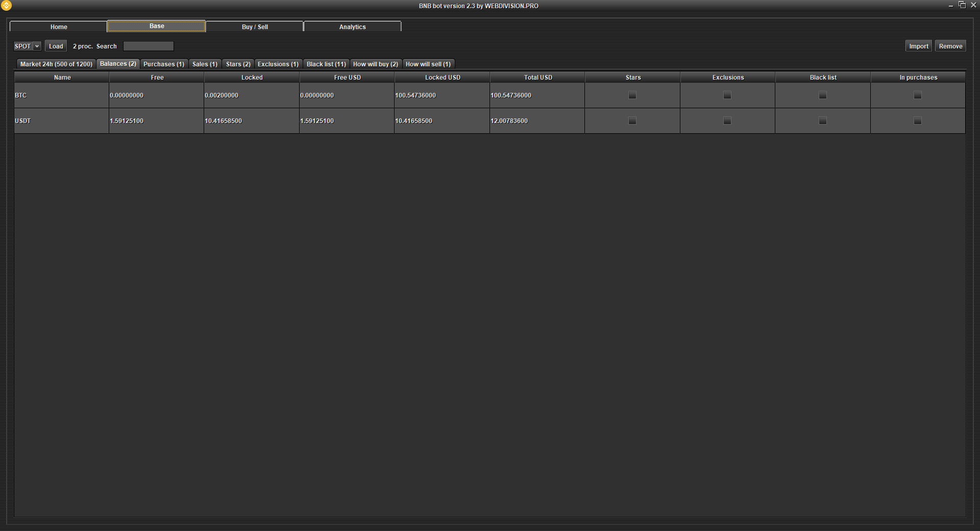The image size is (980, 531).
Task: Select the Market 24h subtab
Action: 56,64
